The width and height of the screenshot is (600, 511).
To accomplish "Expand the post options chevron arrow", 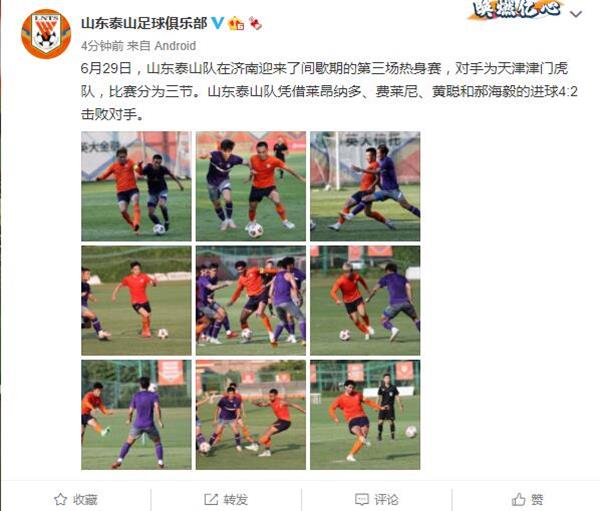I will click(x=576, y=14).
